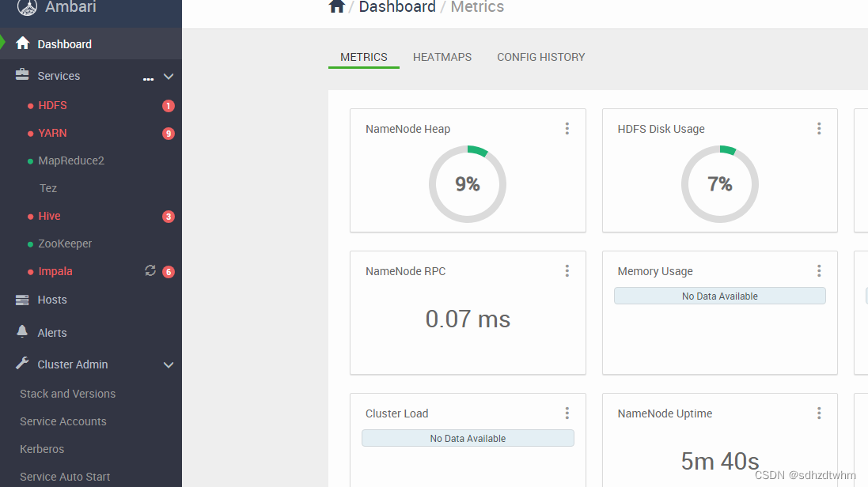Collapse the Cluster Admin chevron

(x=169, y=364)
